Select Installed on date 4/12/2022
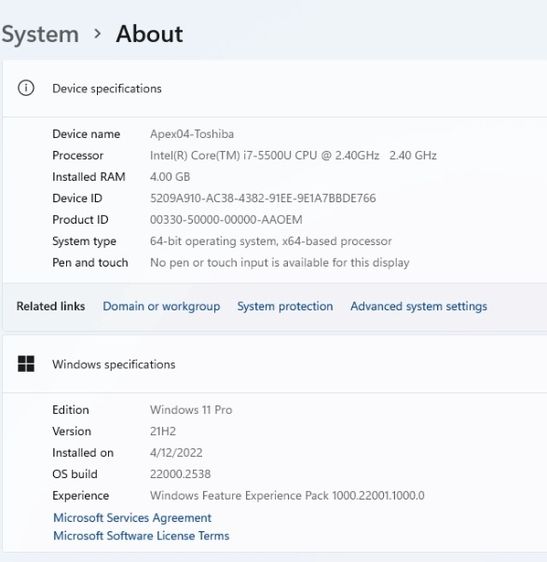Image resolution: width=547 pixels, height=562 pixels. point(176,453)
